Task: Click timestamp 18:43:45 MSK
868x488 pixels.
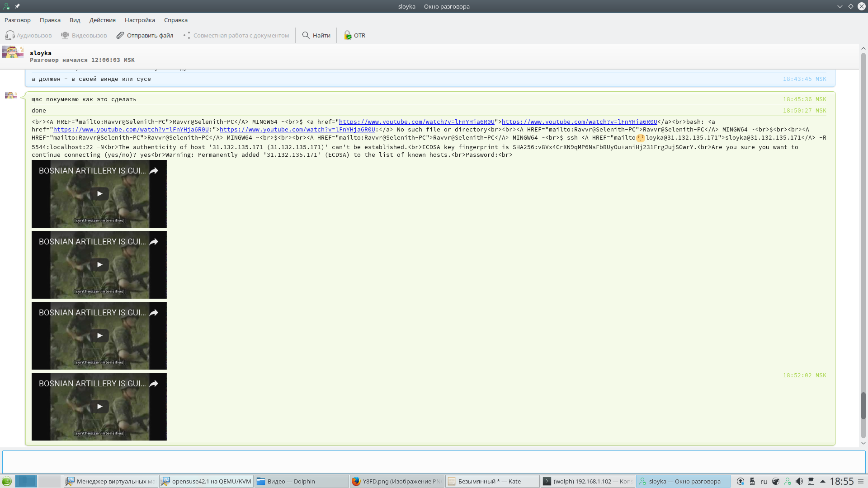Action: coord(805,79)
